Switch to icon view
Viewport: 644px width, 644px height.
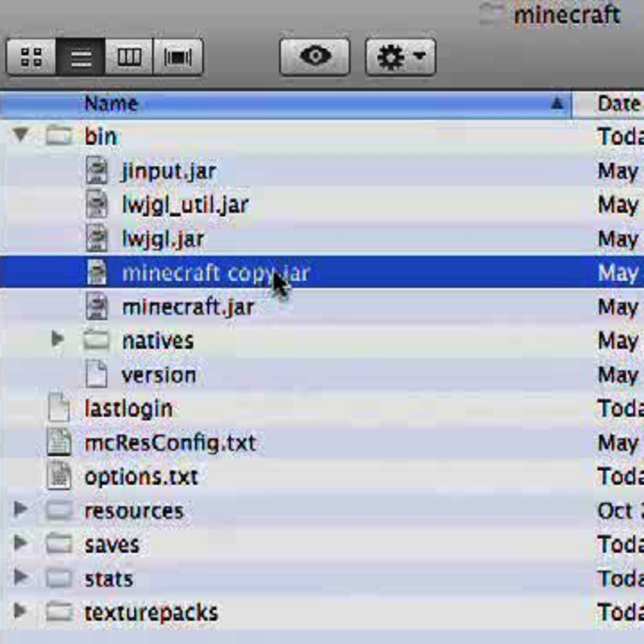[31, 56]
